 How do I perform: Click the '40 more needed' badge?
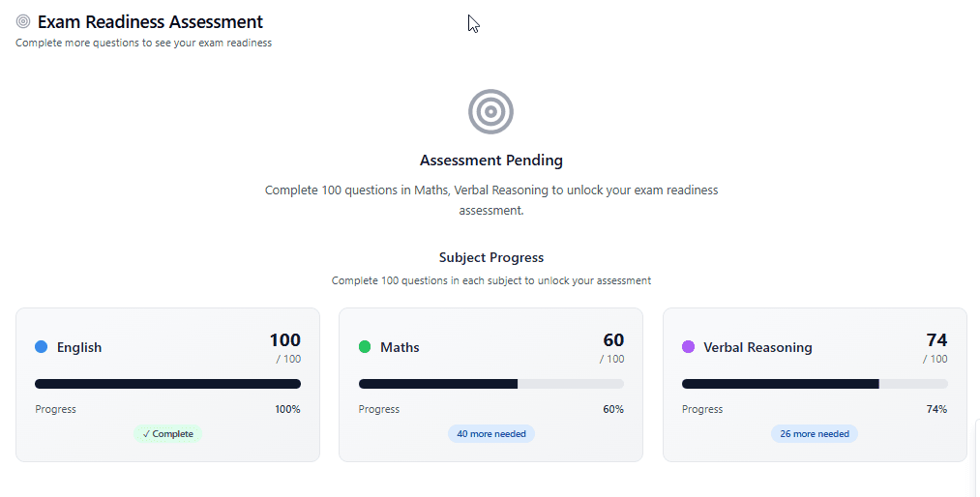pyautogui.click(x=491, y=434)
